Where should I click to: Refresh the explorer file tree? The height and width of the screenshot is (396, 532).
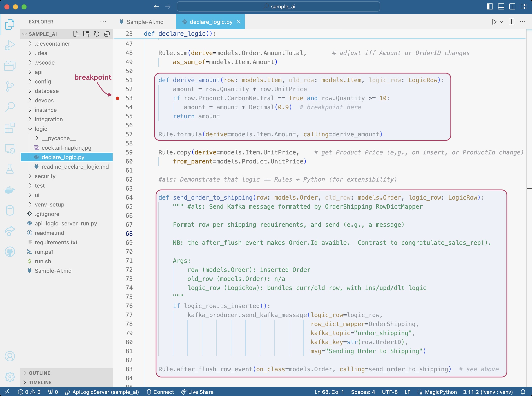coord(96,34)
